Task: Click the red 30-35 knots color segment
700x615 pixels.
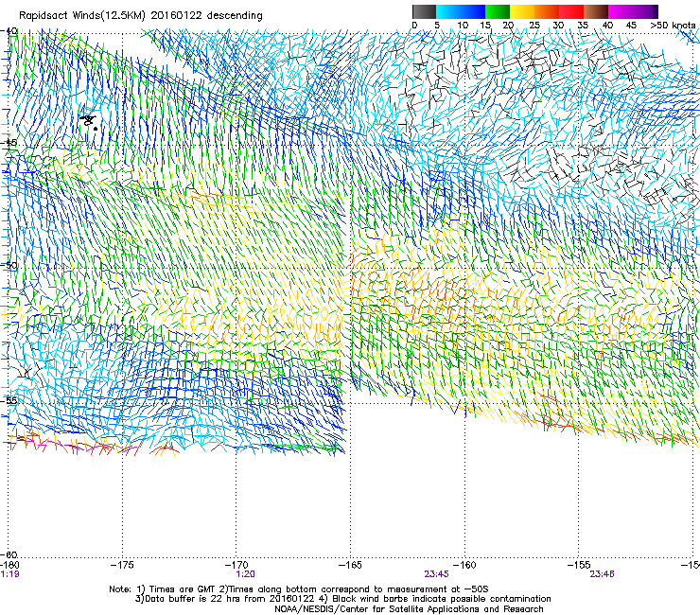Action: pyautogui.click(x=571, y=11)
